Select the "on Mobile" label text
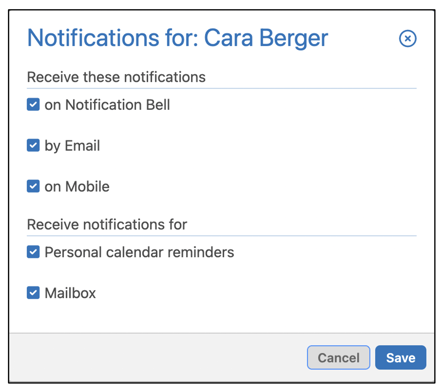 pos(77,187)
